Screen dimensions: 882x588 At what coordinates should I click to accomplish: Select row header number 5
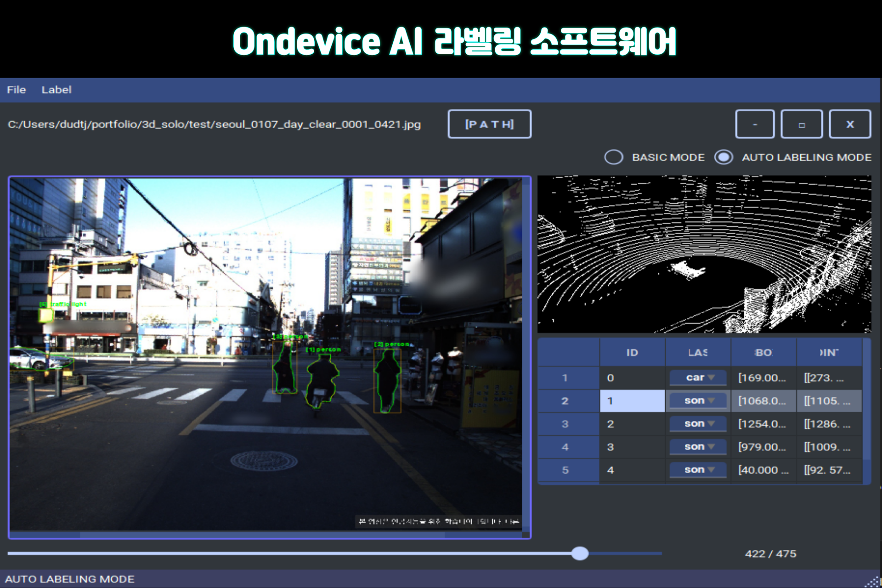(565, 470)
